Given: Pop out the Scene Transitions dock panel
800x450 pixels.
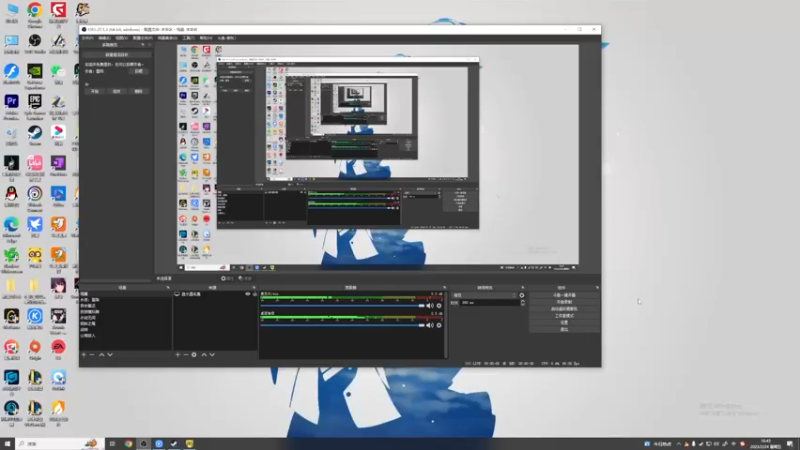Looking at the screenshot, I should [522, 288].
